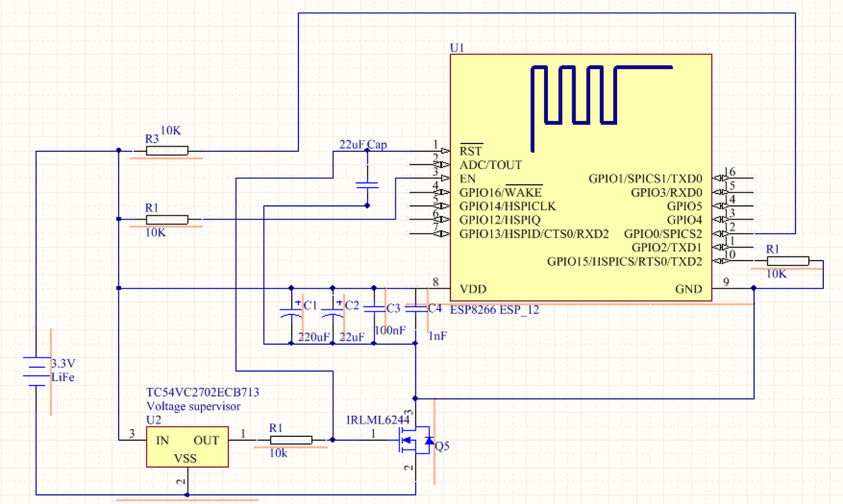Click the U2 designator label
Screen dimensions: 843x504
[153, 419]
